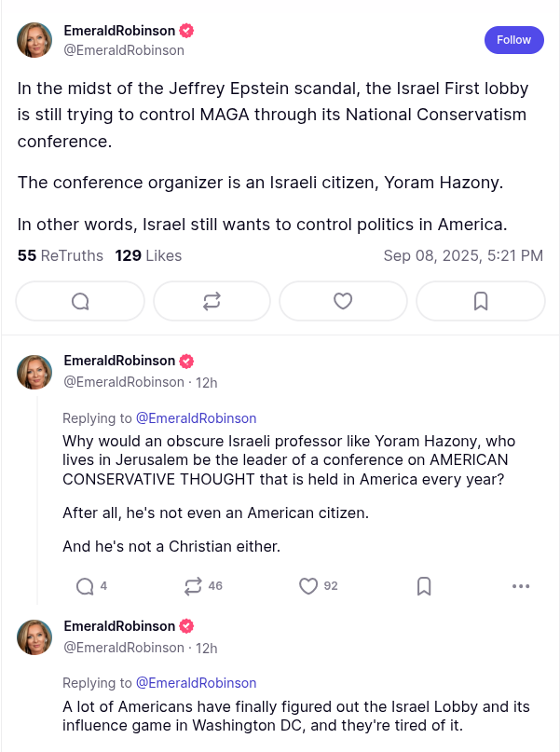Like the first reply with 92 likes
The image size is (560, 752).
(x=308, y=586)
